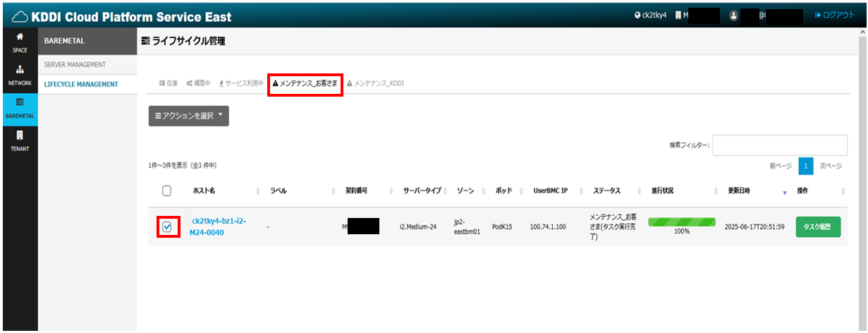Click the ck2tky4 location pin icon
This screenshot has height=333, width=868.
point(639,15)
